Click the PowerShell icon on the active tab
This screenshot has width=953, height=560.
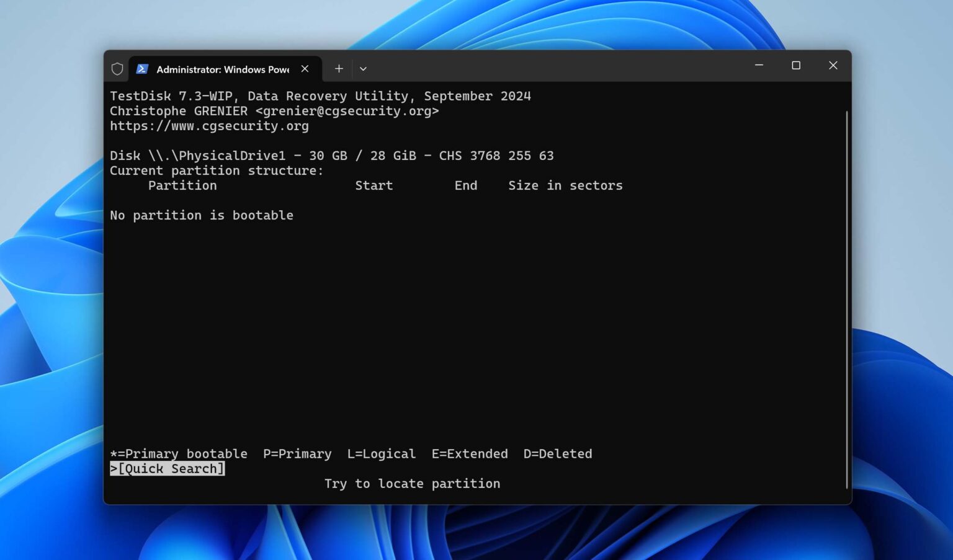click(x=142, y=69)
